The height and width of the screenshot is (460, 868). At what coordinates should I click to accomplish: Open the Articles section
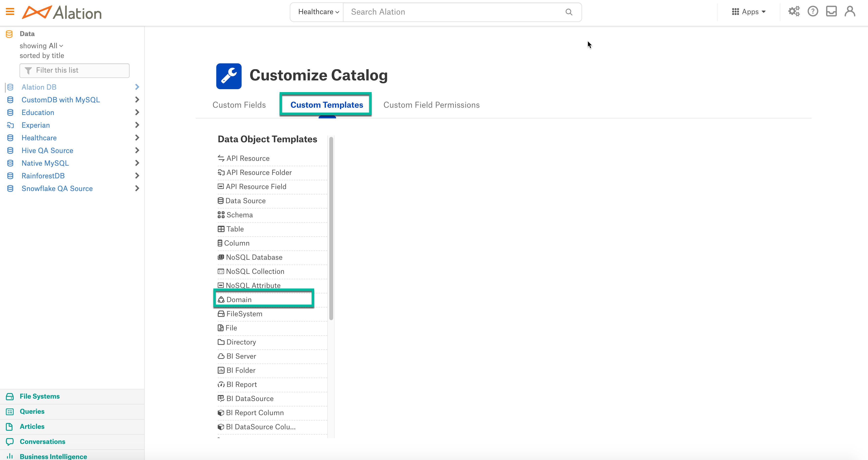click(x=32, y=427)
